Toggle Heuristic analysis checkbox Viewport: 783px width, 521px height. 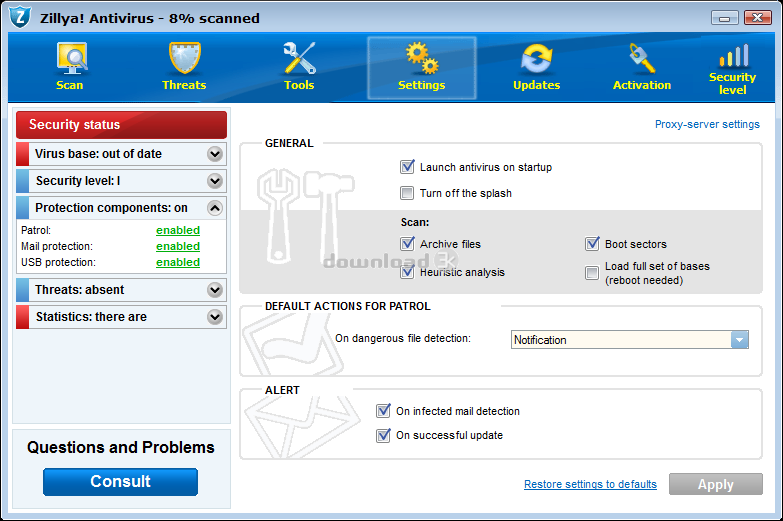pos(407,272)
